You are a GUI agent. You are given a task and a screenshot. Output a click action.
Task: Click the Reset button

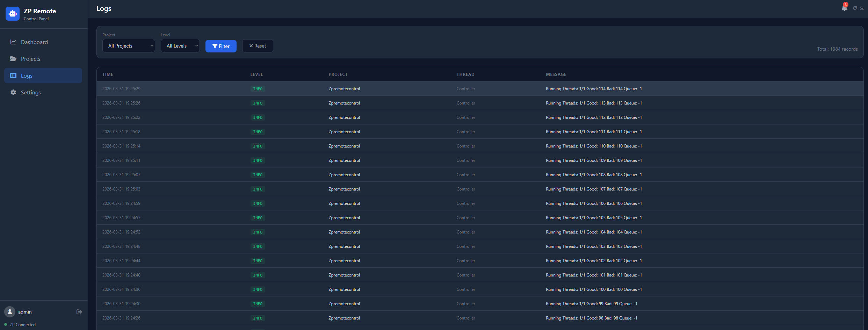point(258,46)
